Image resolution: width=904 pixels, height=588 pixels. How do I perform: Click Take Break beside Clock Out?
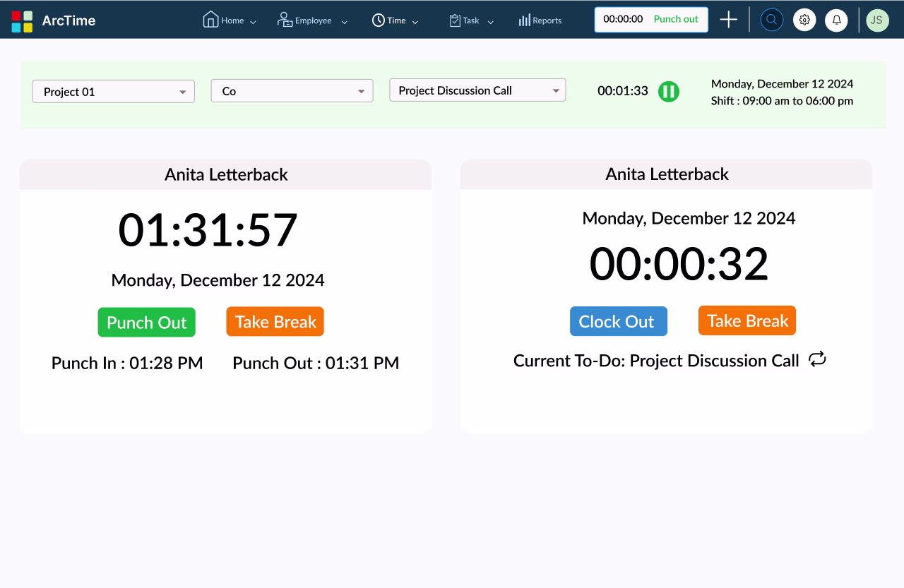coord(747,320)
